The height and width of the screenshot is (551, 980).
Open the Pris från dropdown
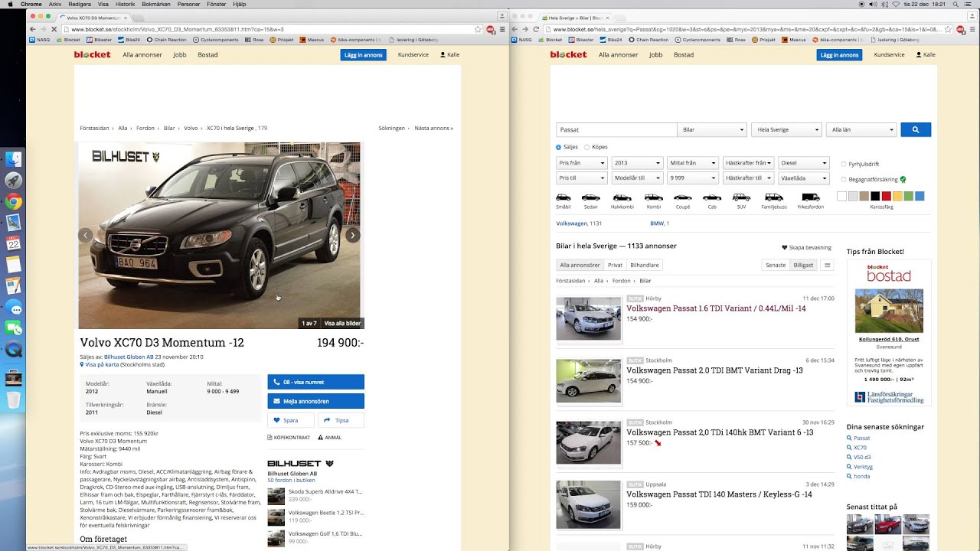click(581, 163)
